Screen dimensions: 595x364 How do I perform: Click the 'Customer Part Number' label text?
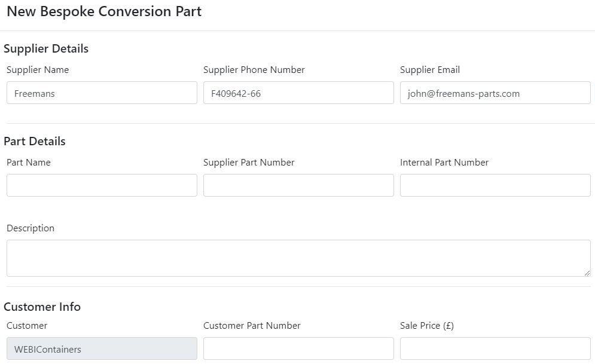click(x=252, y=326)
